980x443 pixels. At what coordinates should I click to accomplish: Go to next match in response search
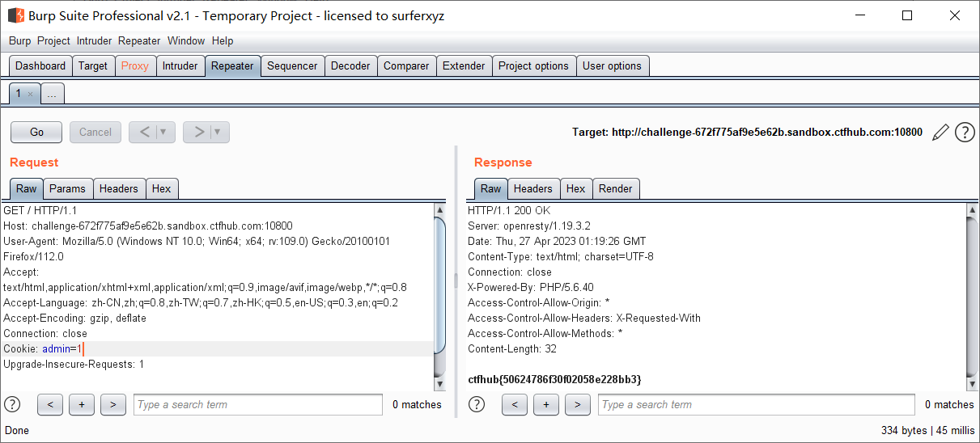pos(578,404)
